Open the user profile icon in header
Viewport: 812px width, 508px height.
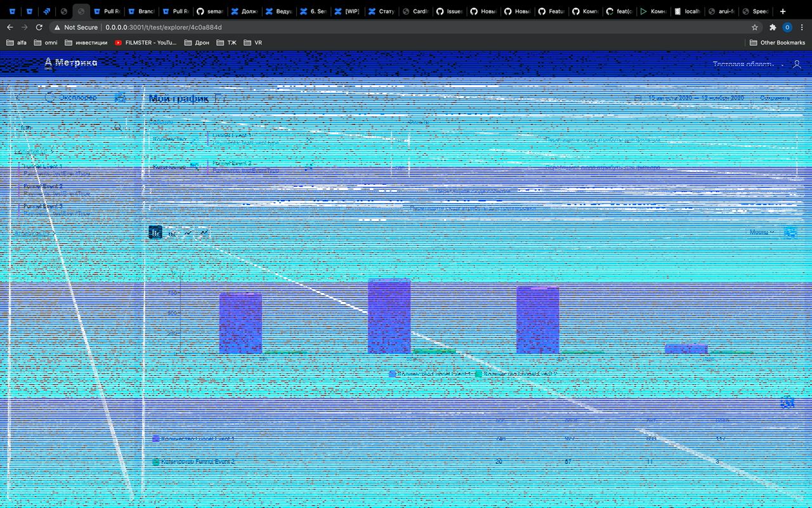[x=797, y=64]
